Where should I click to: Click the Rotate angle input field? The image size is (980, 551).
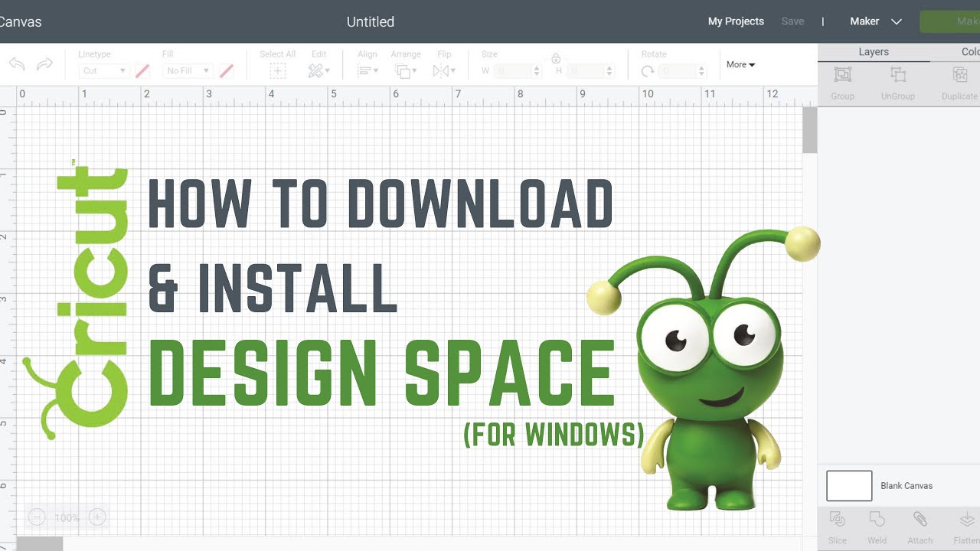[677, 70]
